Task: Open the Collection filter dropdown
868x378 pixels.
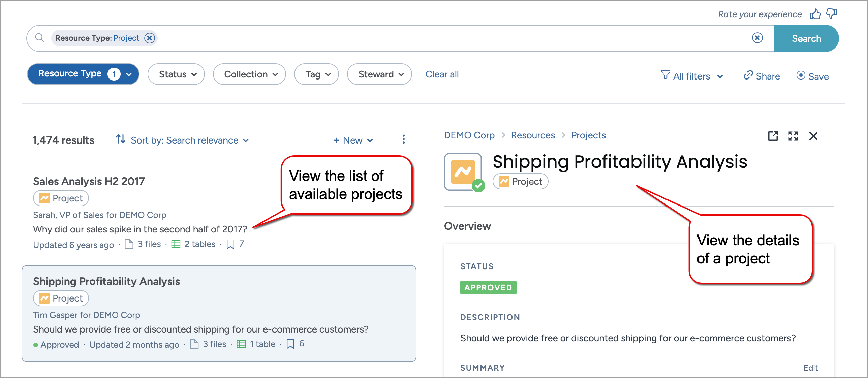Action: (249, 74)
